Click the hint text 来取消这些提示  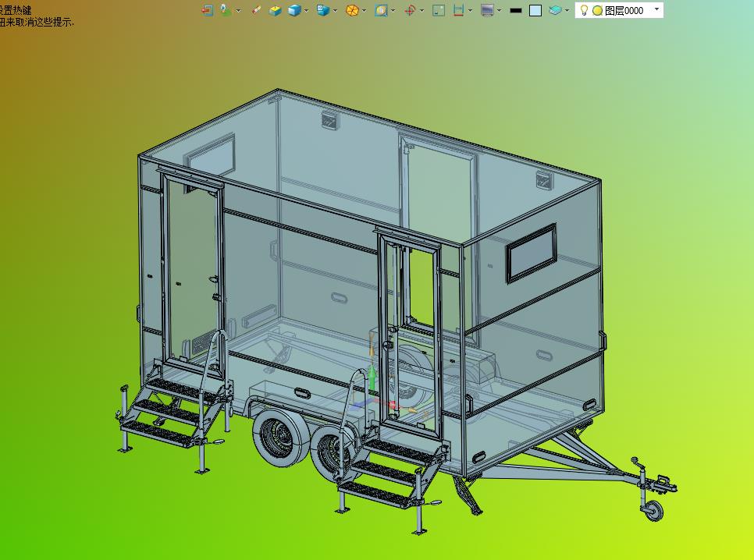40,22
